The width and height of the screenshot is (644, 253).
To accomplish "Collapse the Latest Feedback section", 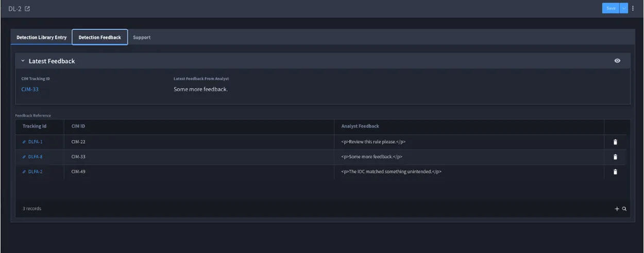I will click(23, 61).
